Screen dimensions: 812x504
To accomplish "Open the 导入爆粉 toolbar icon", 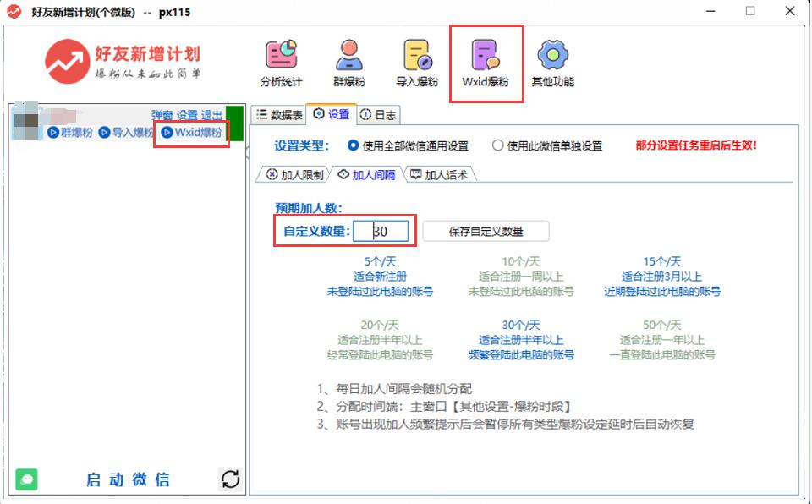I will pos(417,63).
